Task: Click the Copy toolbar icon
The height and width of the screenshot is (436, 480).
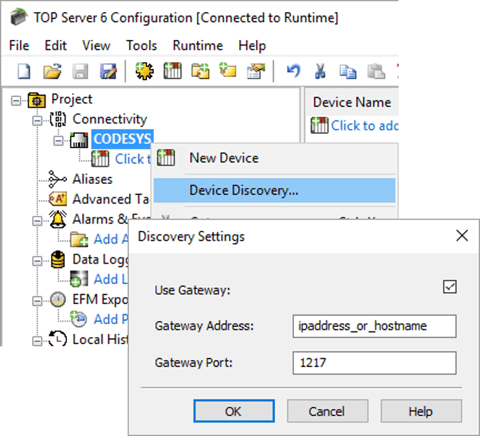Action: pos(348,71)
